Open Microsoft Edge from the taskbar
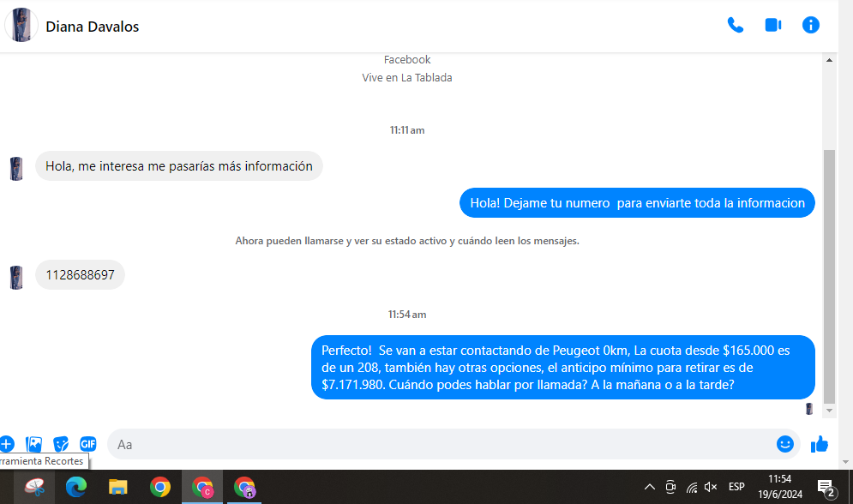 76,488
